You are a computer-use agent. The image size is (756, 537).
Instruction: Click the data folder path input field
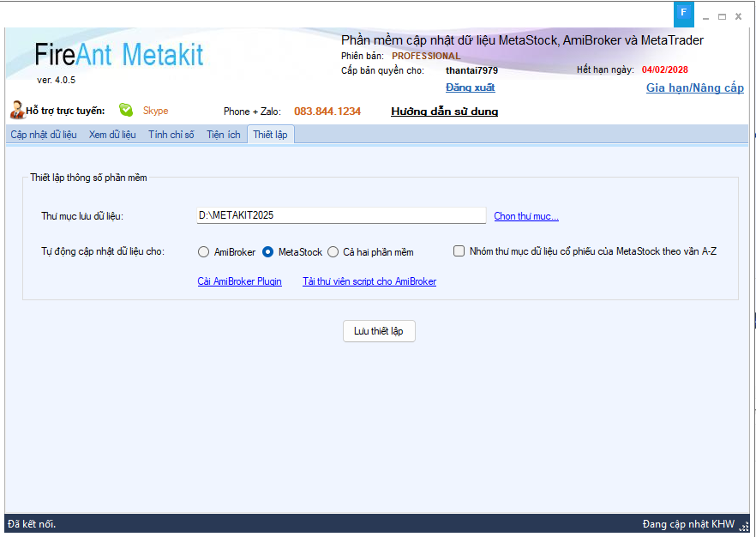click(341, 215)
